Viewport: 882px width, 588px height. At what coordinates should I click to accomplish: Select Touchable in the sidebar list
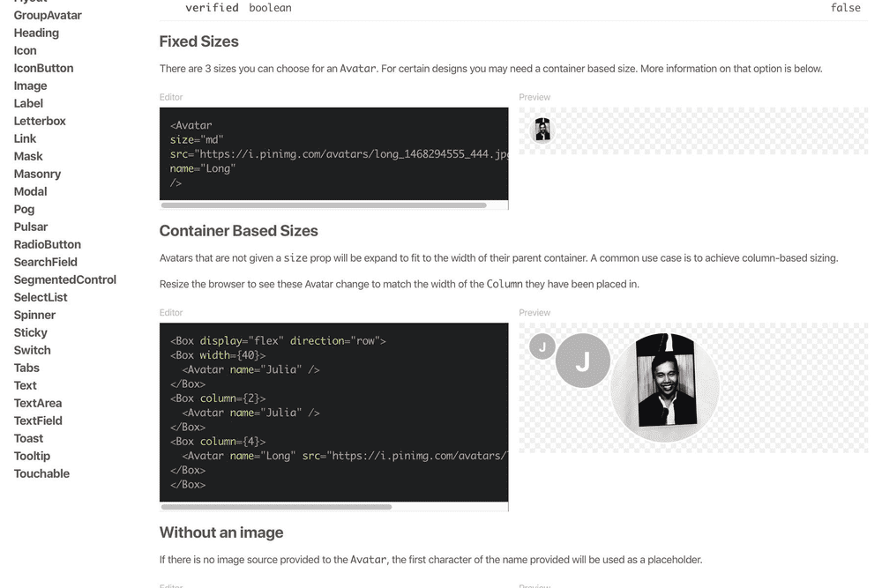(x=42, y=473)
